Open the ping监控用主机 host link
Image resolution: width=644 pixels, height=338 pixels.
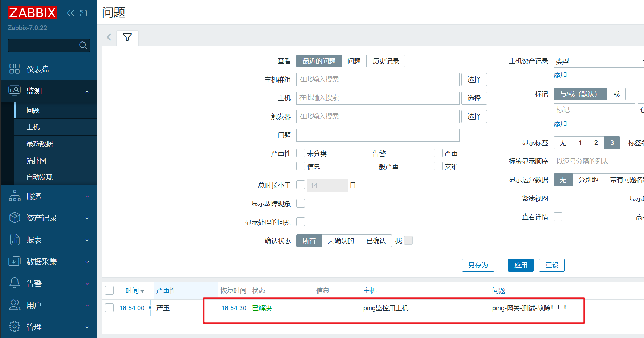(x=386, y=308)
